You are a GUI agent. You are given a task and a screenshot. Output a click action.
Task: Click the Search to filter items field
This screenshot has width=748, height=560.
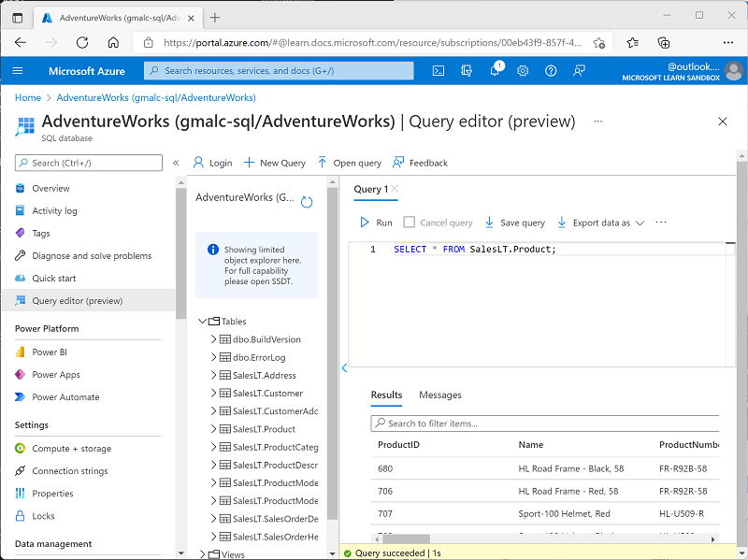(545, 424)
